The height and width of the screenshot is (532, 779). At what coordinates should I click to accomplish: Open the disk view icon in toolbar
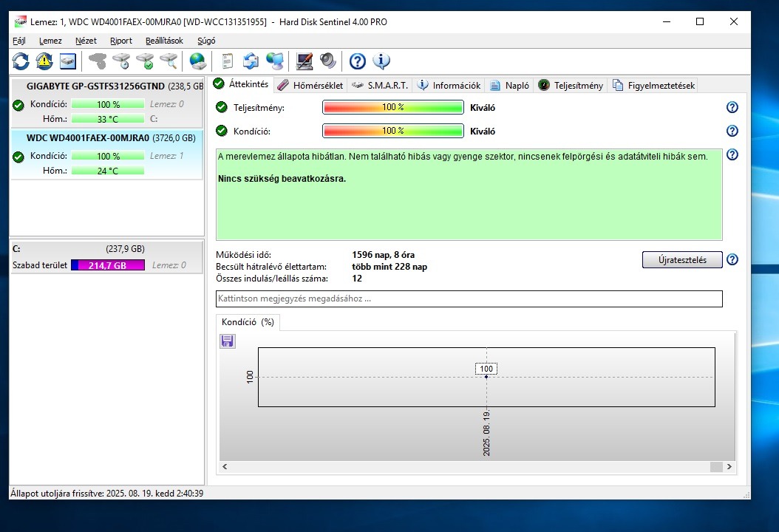pos(68,61)
